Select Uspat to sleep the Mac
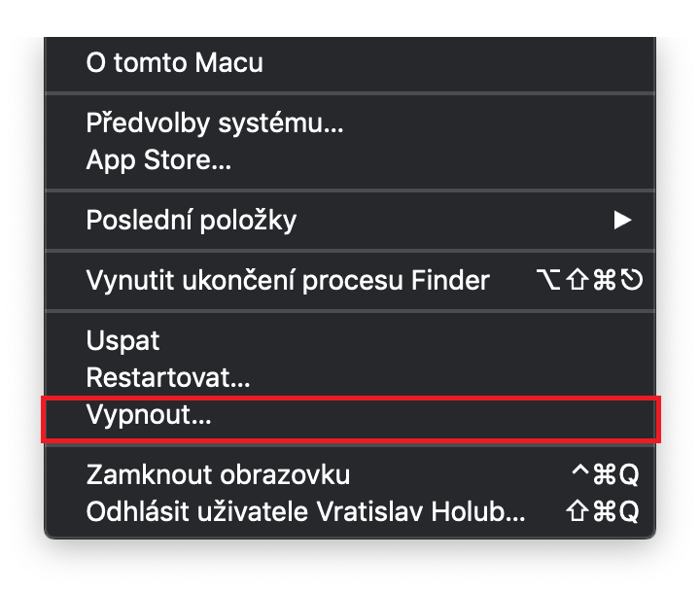This screenshot has height=591, width=700. (x=122, y=341)
